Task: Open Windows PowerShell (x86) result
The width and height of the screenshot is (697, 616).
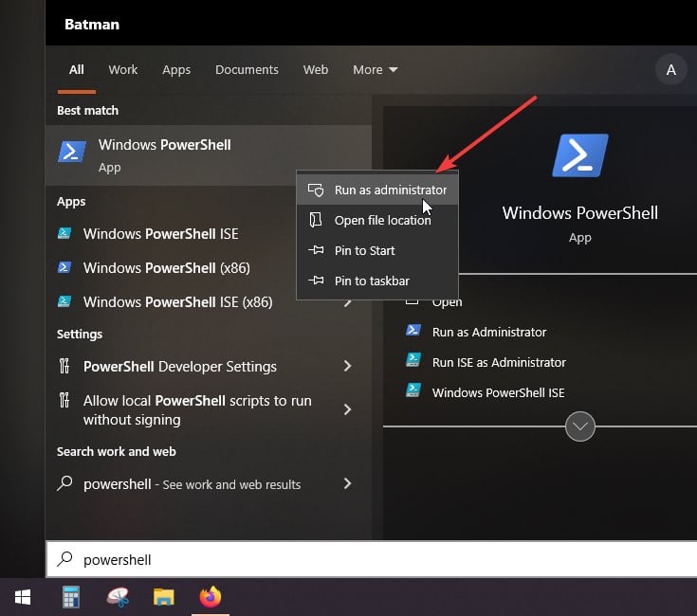Action: (167, 268)
